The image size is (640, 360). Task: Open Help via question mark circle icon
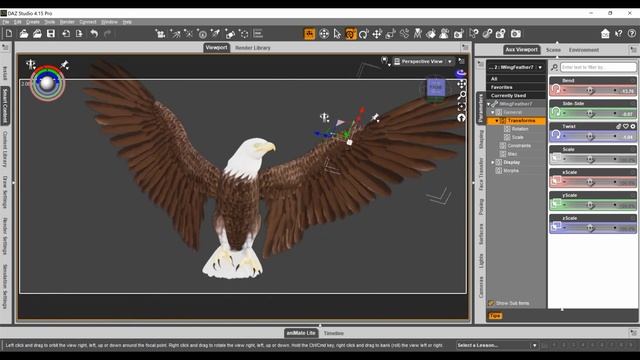tap(632, 33)
